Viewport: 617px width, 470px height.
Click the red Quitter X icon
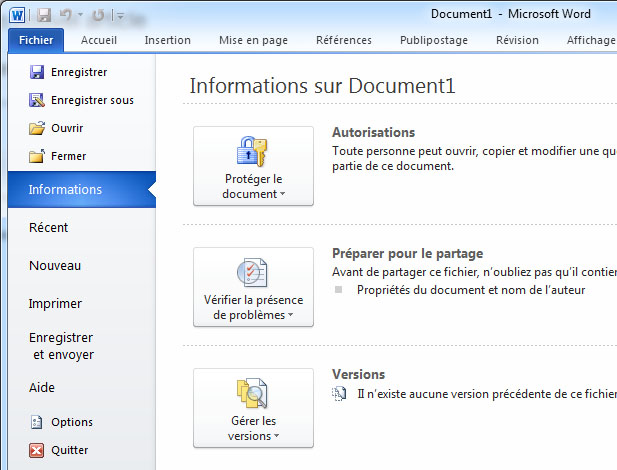pos(37,450)
